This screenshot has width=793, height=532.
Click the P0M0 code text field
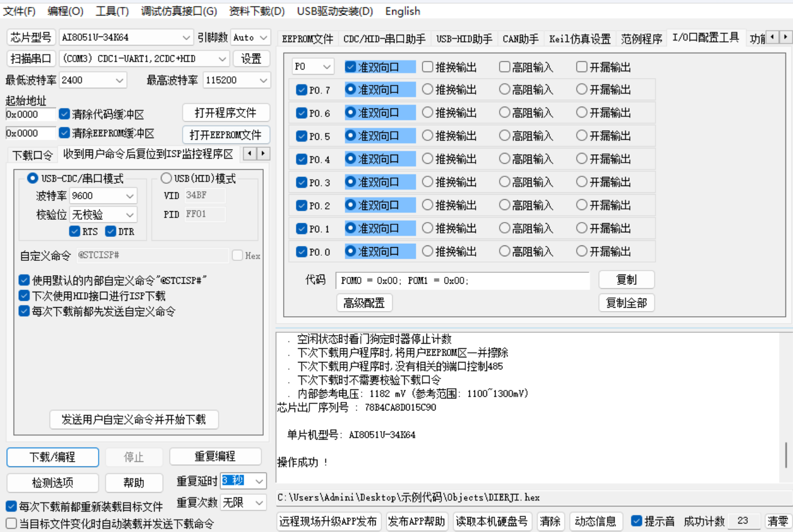click(462, 280)
